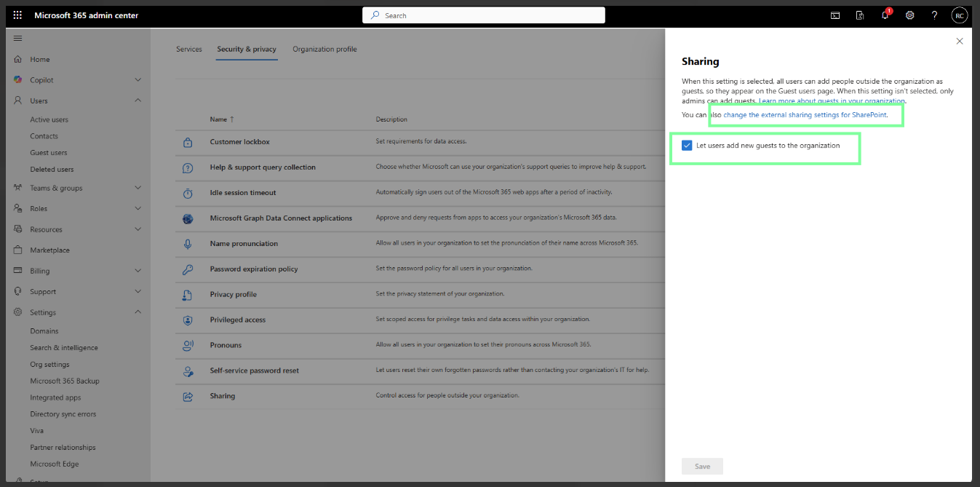
Task: Open Deleted users in sidebar
Action: coord(52,170)
